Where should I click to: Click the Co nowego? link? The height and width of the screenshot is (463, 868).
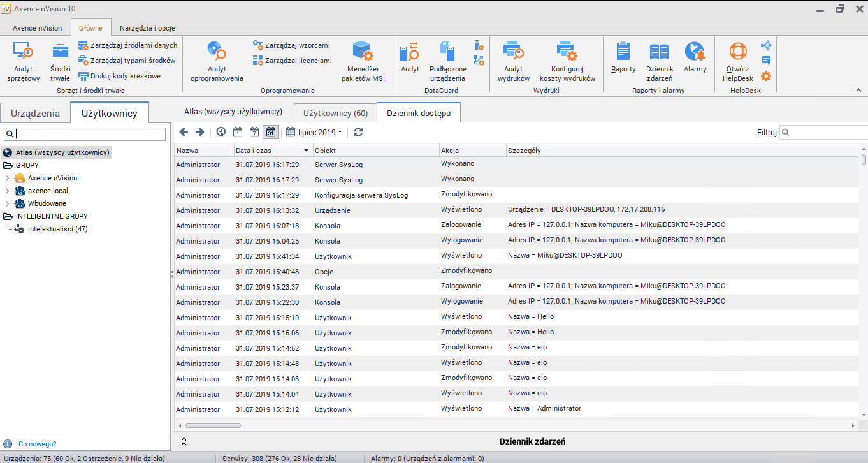37,444
